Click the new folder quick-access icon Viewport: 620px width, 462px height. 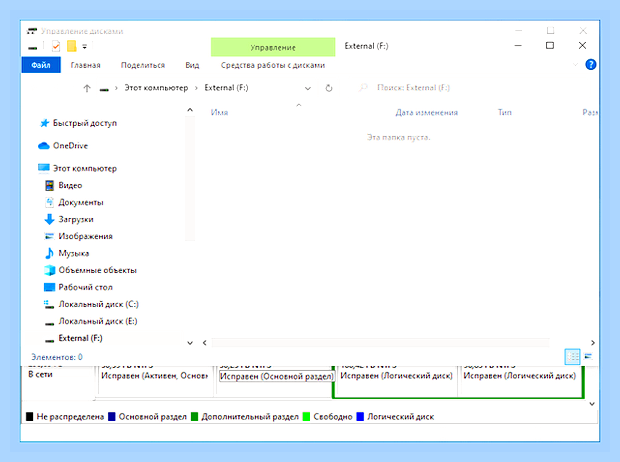pos(72,46)
